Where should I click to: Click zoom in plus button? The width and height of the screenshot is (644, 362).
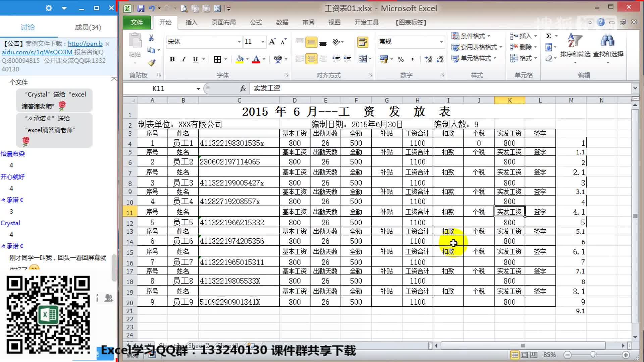[x=626, y=355]
